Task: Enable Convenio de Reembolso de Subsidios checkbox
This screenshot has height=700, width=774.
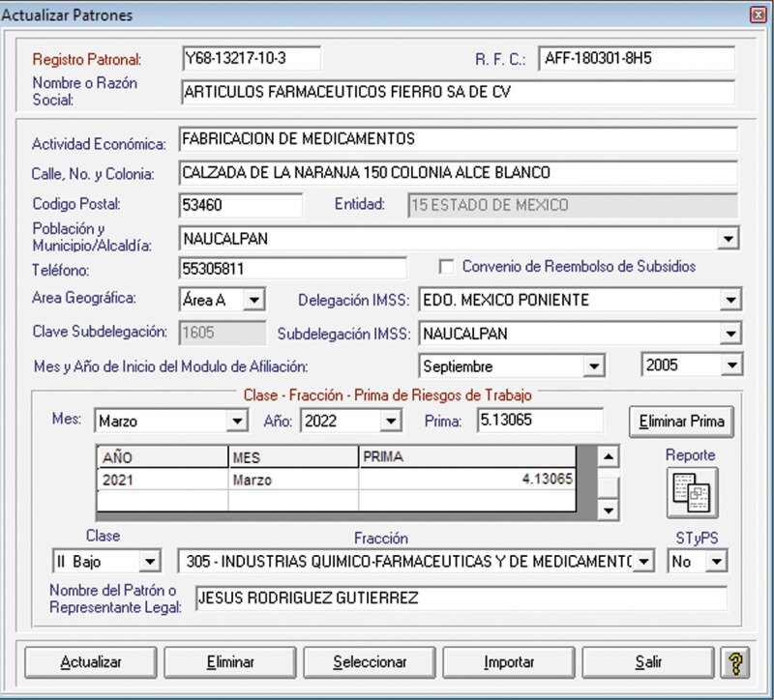Action: click(446, 267)
